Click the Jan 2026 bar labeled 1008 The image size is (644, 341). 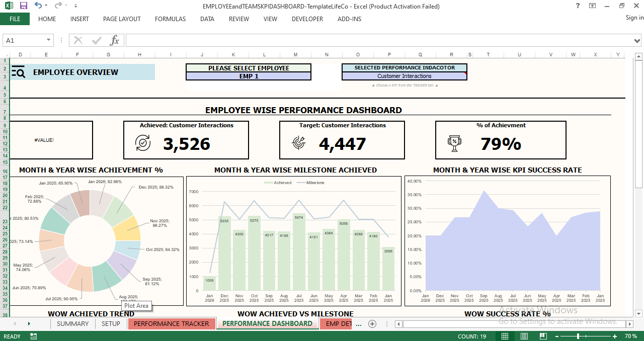pyautogui.click(x=209, y=283)
